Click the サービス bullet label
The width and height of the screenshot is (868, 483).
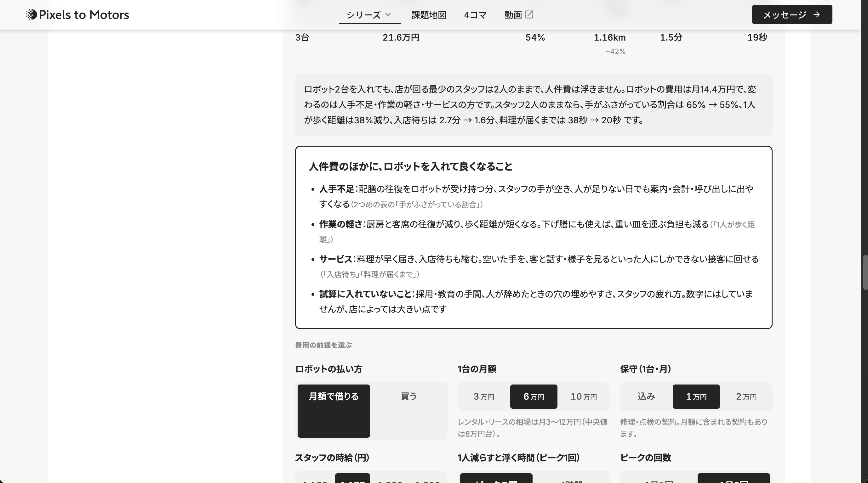(x=336, y=259)
